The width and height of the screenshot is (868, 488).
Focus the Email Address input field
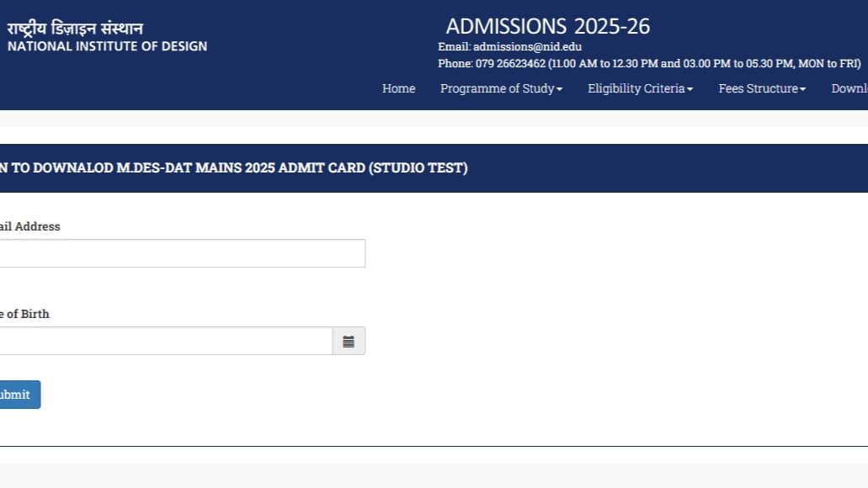pos(181,253)
